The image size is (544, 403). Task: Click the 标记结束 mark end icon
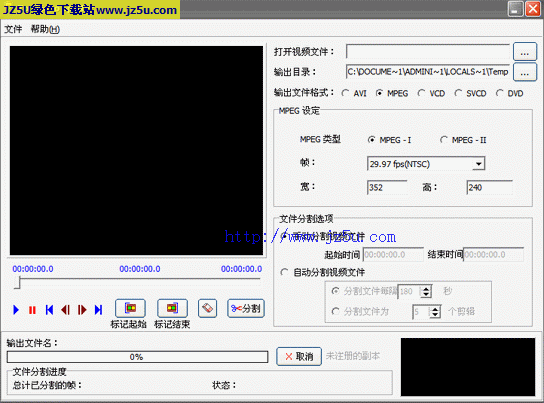[x=172, y=308]
